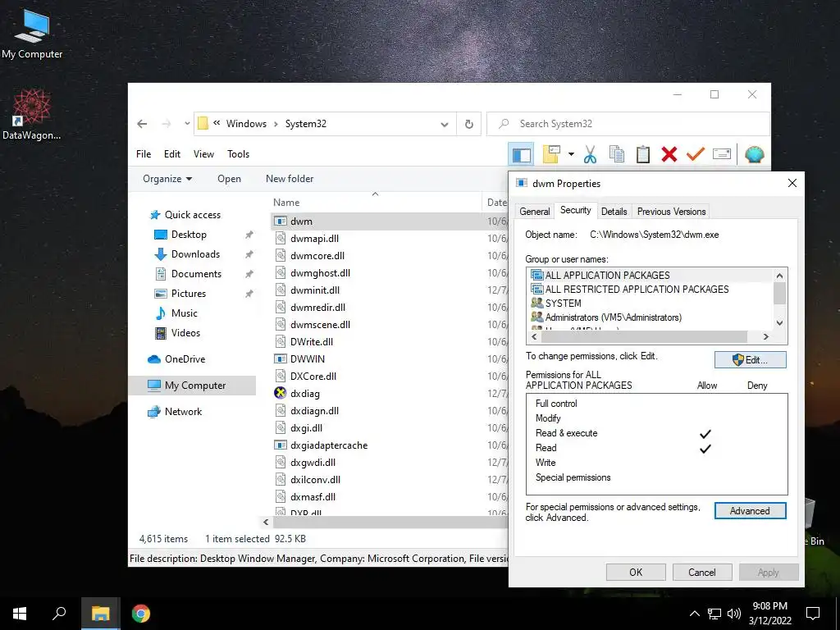Click Open in the command bar

coord(230,179)
